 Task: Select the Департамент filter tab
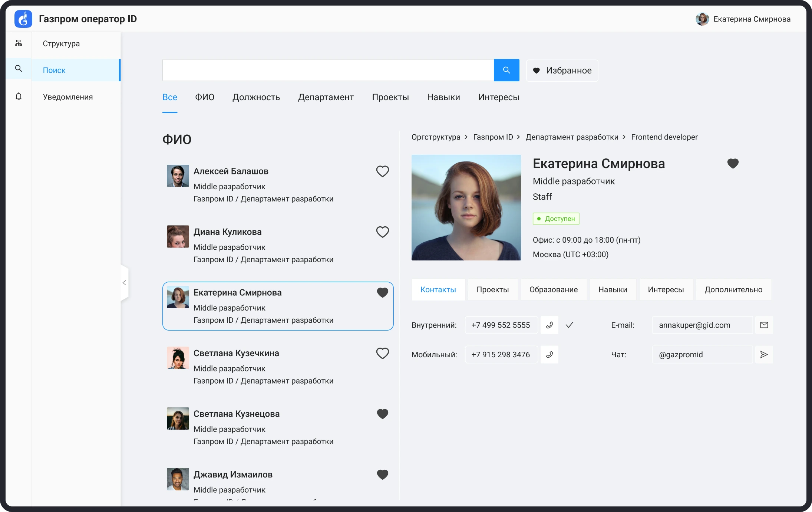(326, 97)
